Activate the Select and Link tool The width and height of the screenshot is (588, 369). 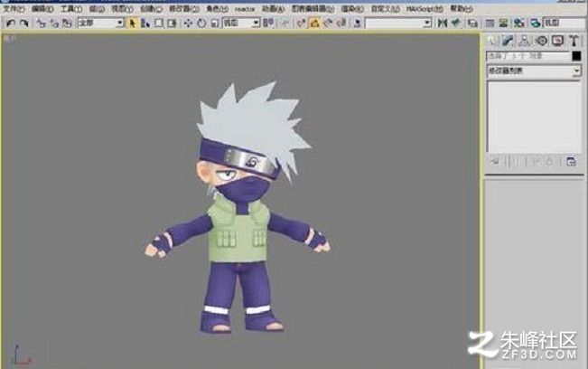pyautogui.click(x=41, y=24)
